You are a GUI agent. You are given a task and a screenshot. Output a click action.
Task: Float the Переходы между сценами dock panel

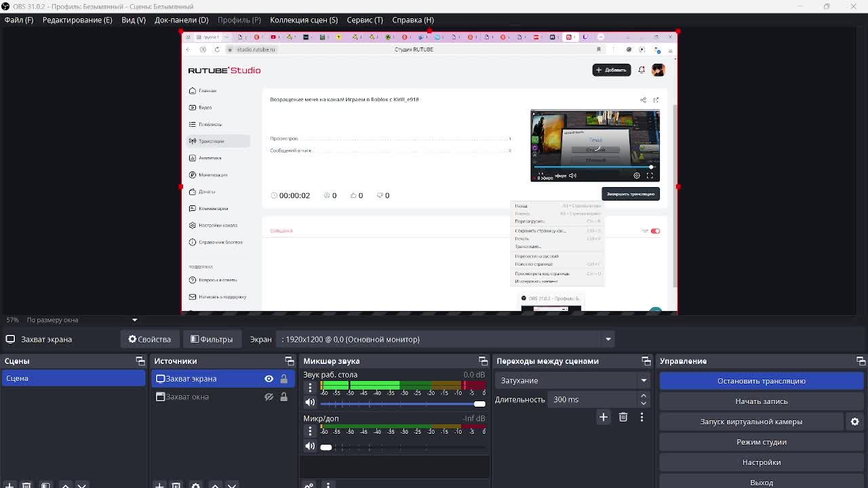(x=646, y=361)
